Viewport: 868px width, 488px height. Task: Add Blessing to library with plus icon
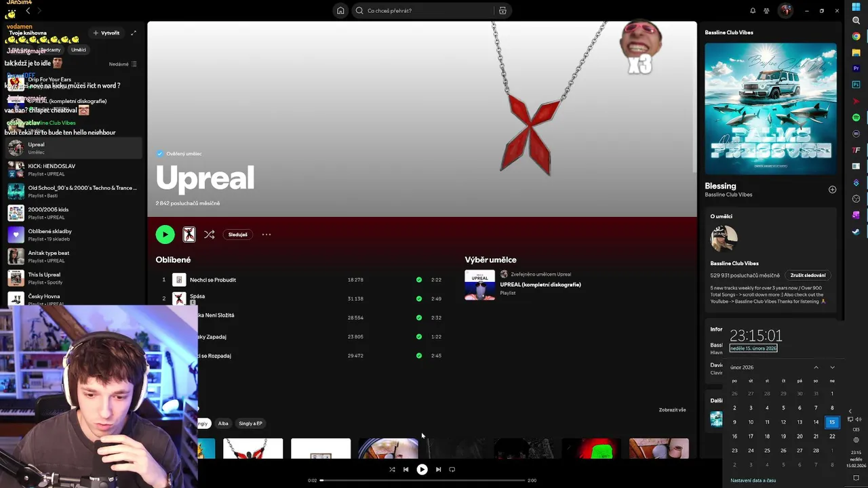832,190
